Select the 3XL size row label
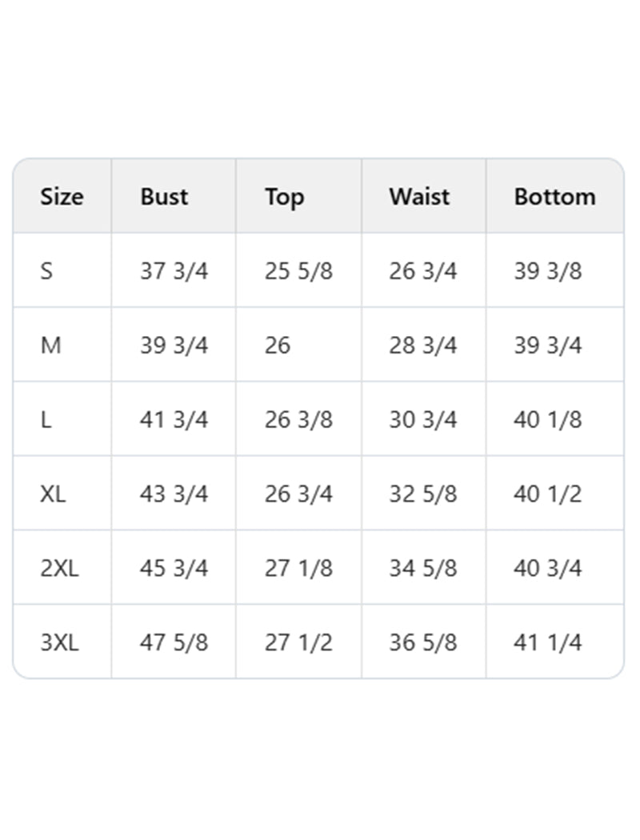 pyautogui.click(x=59, y=643)
